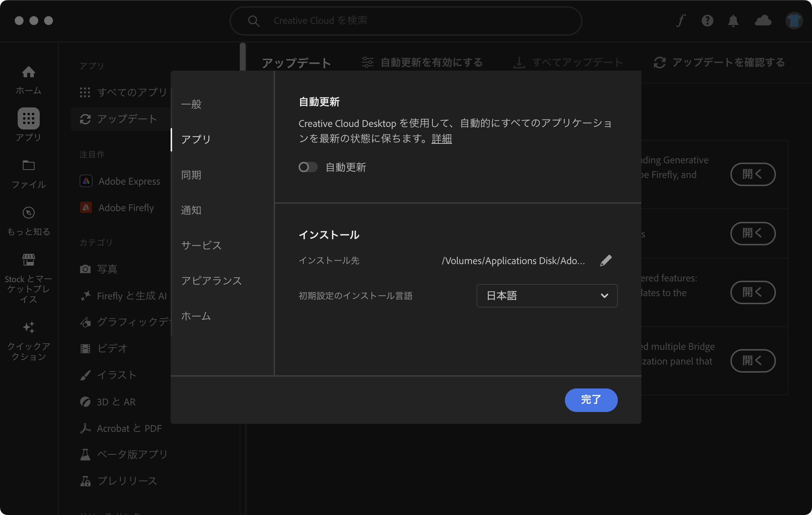Image resolution: width=812 pixels, height=515 pixels.
Task: Open Stock and Marketplace icon
Action: pos(29,260)
